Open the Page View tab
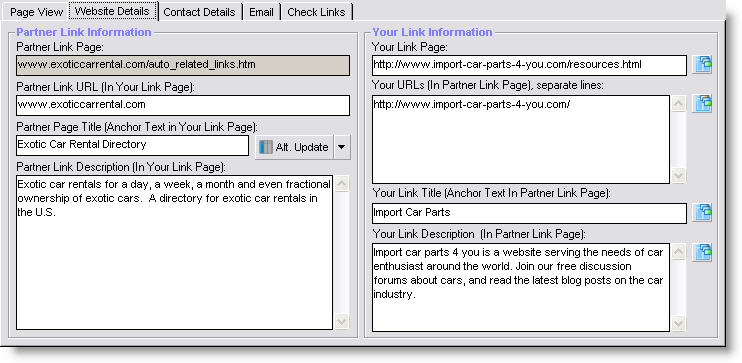The image size is (742, 363). point(36,12)
